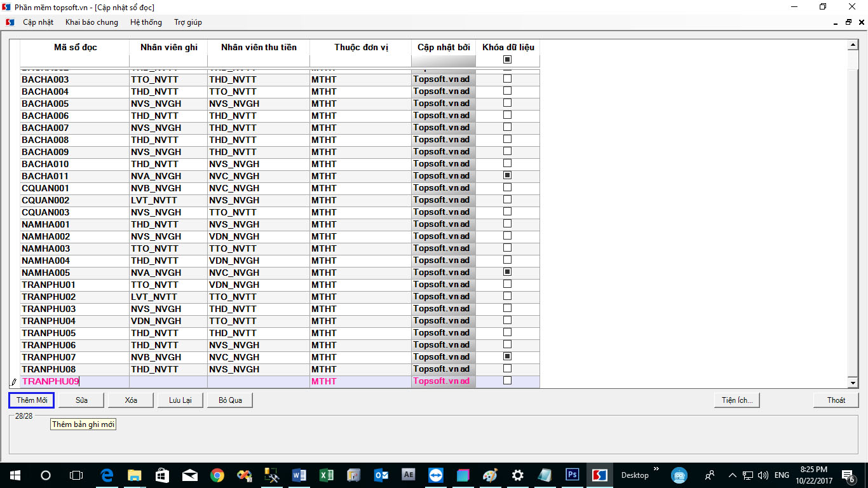Open File Explorer from the taskbar
868x488 pixels.
pos(134,475)
